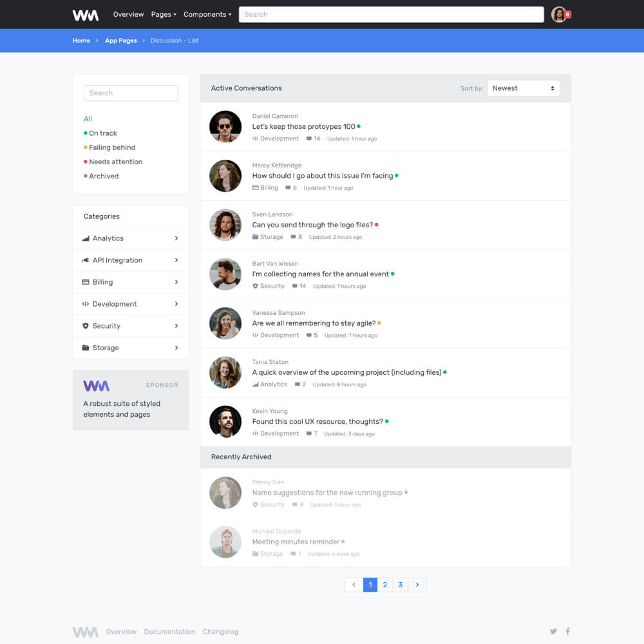The width and height of the screenshot is (644, 644).
Task: Click Daniel Cameron's profile avatar
Action: pyautogui.click(x=225, y=127)
